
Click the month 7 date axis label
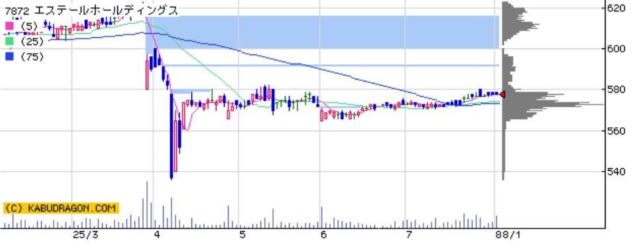coord(409,234)
